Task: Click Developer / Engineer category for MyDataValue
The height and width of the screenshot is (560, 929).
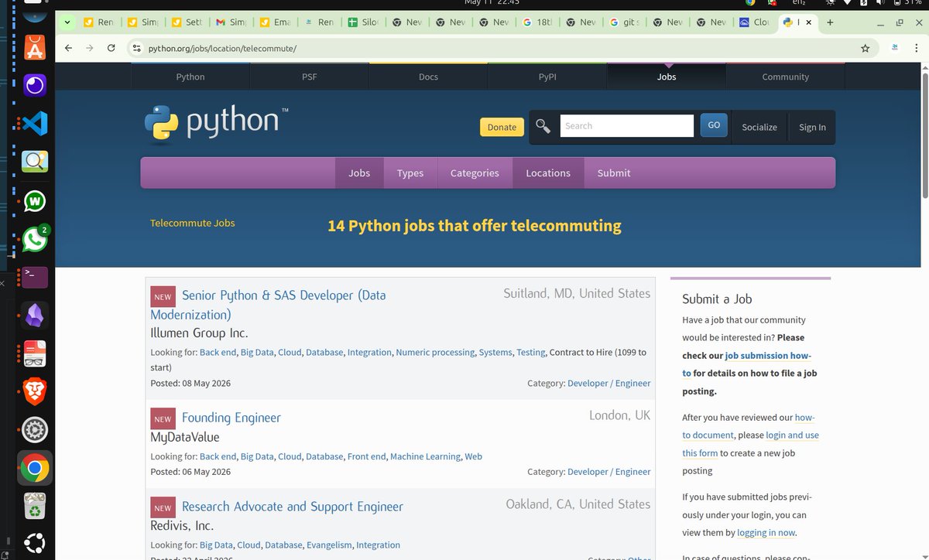Action: point(609,472)
